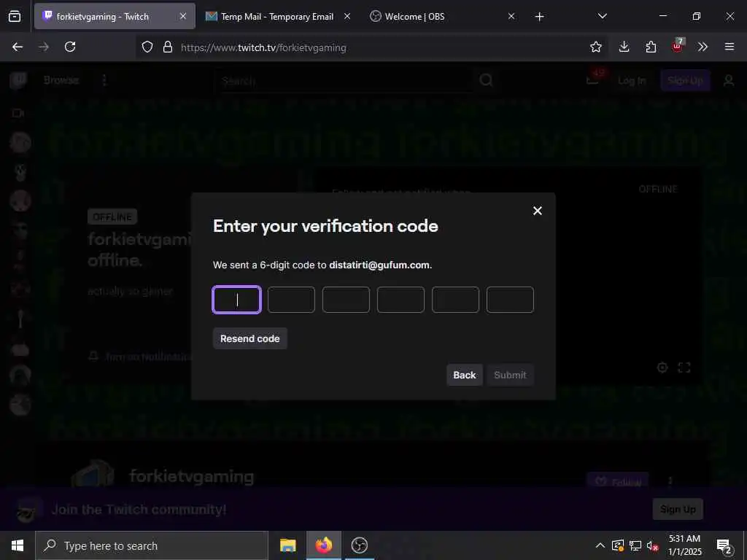Open File Explorer from taskbar

pos(287,545)
